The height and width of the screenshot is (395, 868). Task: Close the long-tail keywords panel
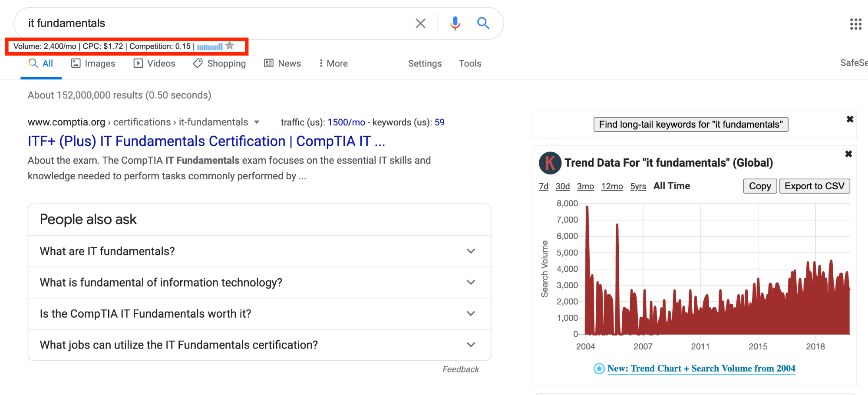tap(850, 119)
